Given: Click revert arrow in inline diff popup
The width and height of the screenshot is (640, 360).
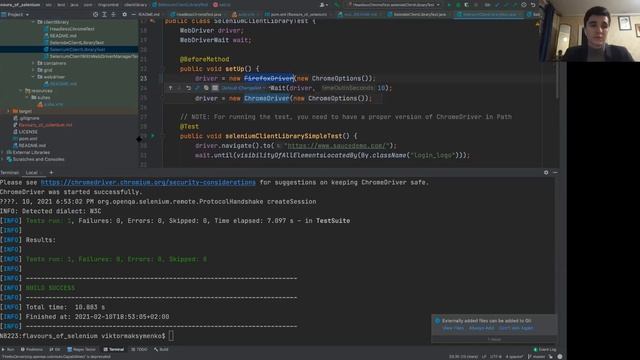Looking at the screenshot, I should pos(188,88).
